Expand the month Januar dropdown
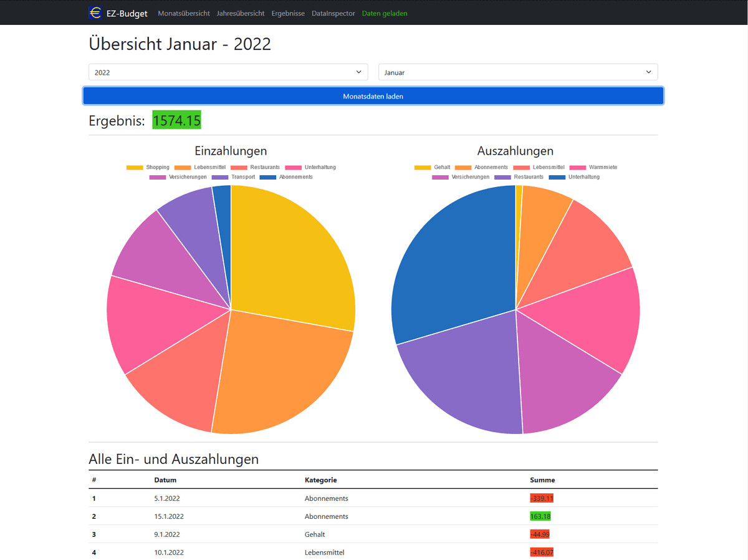This screenshot has width=748, height=560. click(517, 72)
